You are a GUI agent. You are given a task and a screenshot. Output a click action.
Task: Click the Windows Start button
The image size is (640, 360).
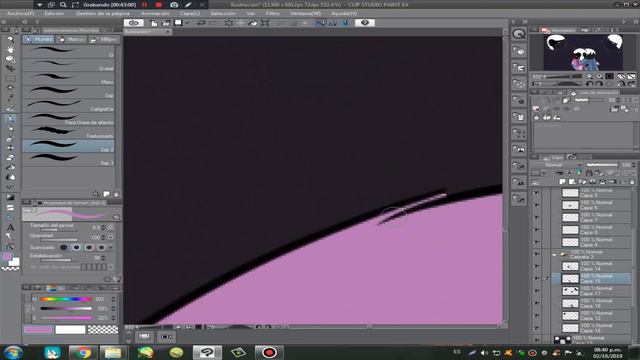coord(13,352)
